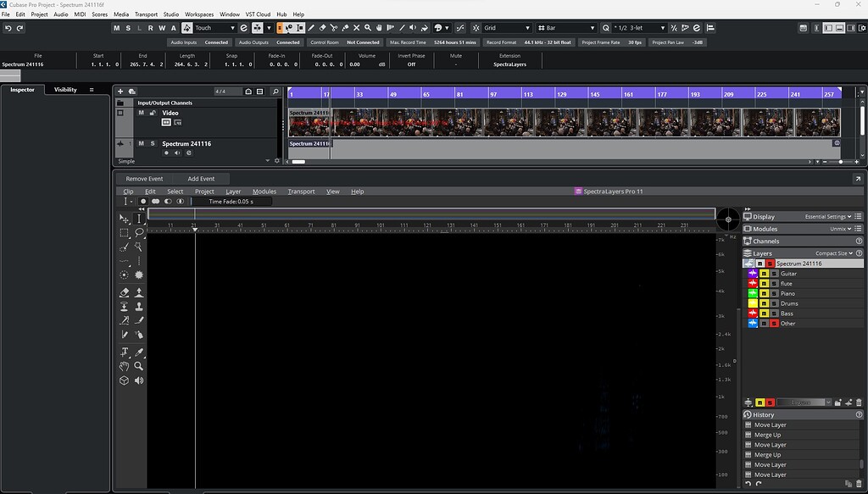The image size is (868, 494).
Task: Activate the Hand pan tool in SpectraLayers
Action: [125, 367]
